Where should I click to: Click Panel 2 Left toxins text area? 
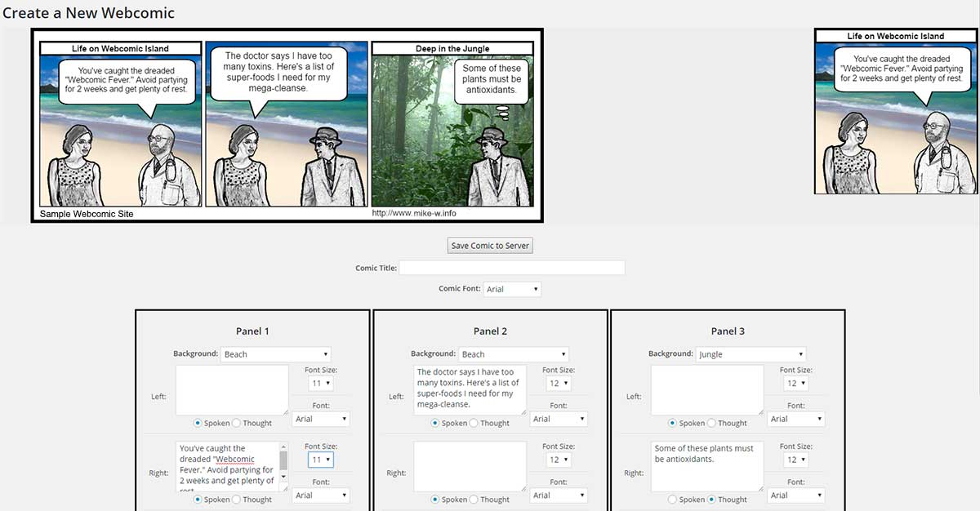(x=470, y=390)
